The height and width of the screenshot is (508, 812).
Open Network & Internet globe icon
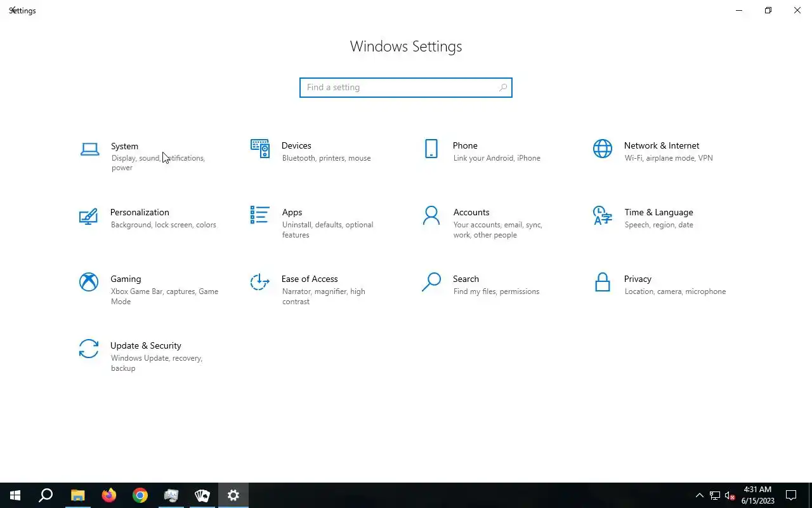tap(603, 149)
